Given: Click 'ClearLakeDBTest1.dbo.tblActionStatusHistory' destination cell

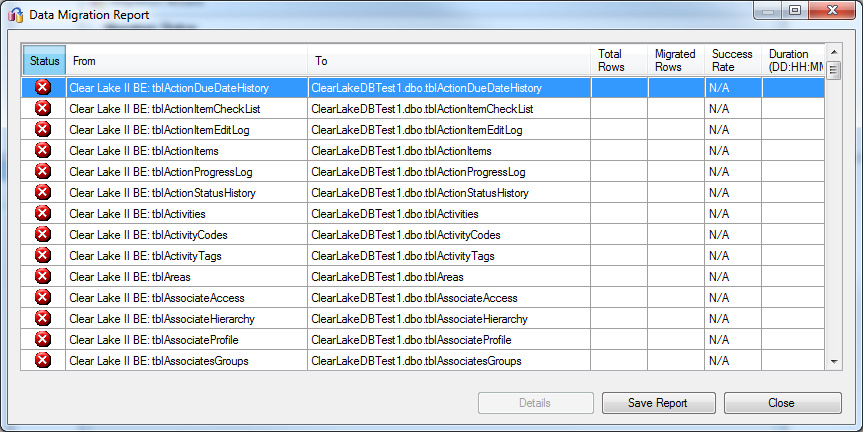Looking at the screenshot, I should pos(449,192).
